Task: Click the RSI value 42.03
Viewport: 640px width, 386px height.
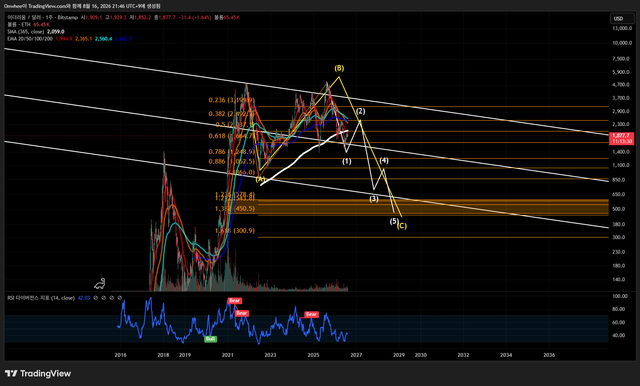Action: (x=84, y=298)
